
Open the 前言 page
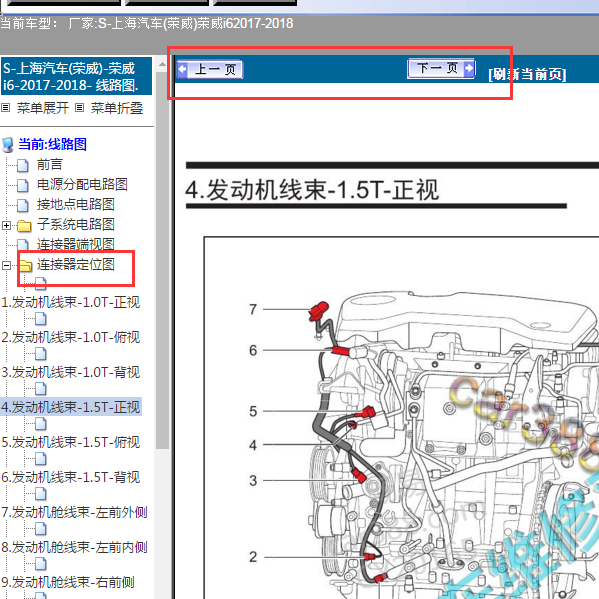click(50, 165)
